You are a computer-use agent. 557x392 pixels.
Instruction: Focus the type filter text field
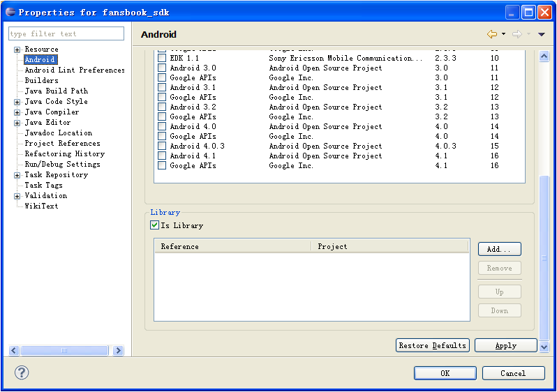66,33
